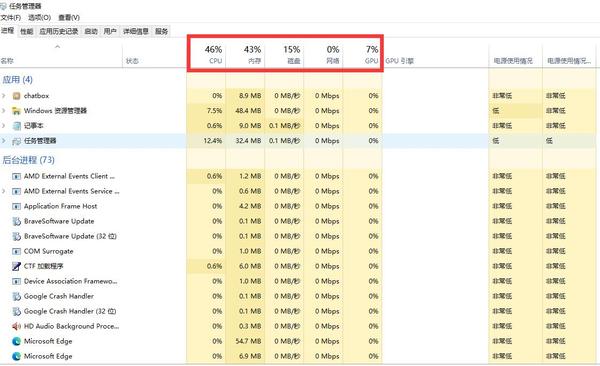
Task: Expand the Windows 资源管理器 process group
Action: 4,111
